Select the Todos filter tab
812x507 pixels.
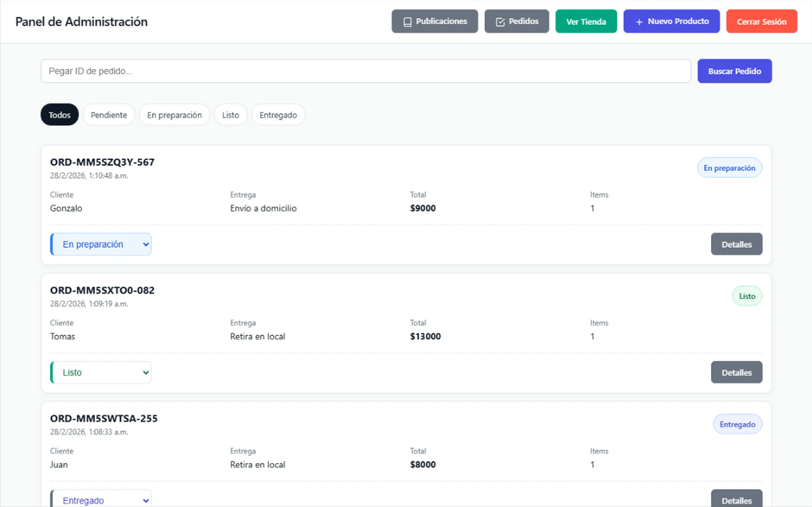point(59,115)
